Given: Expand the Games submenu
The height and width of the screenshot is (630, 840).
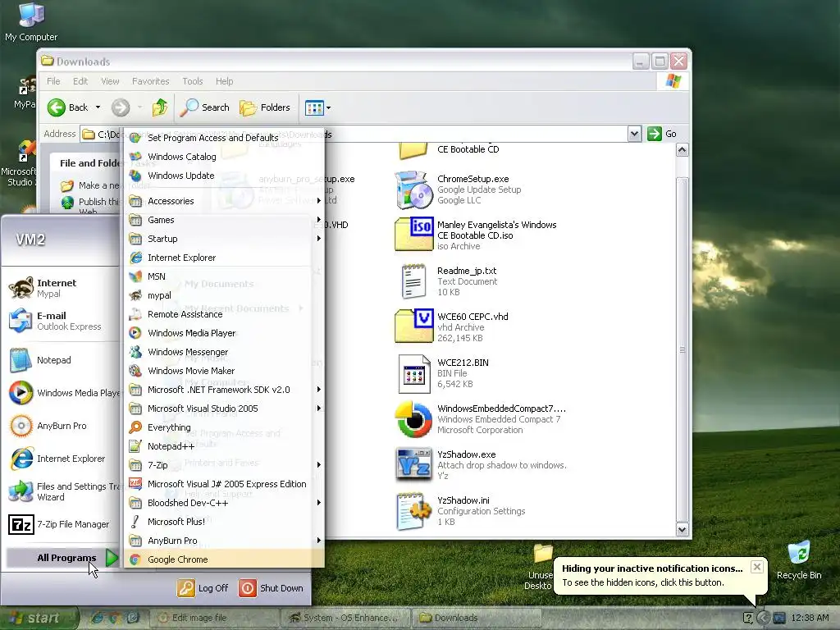Looking at the screenshot, I should [224, 220].
